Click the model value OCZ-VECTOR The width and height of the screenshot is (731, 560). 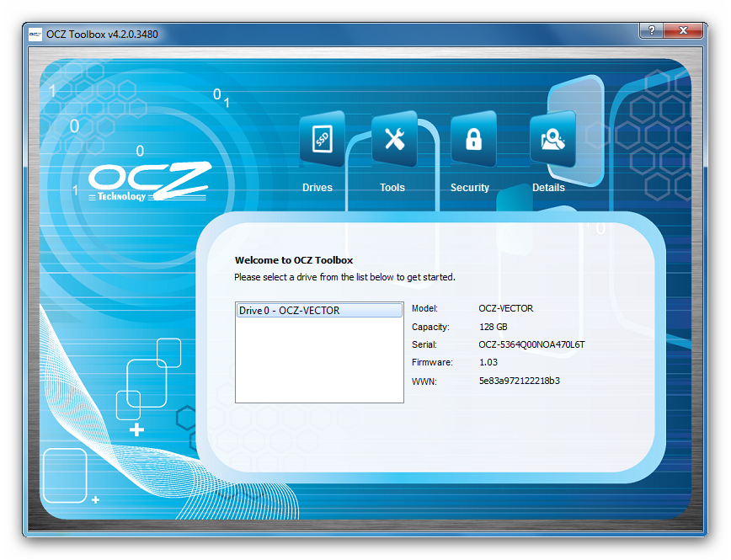coord(506,308)
